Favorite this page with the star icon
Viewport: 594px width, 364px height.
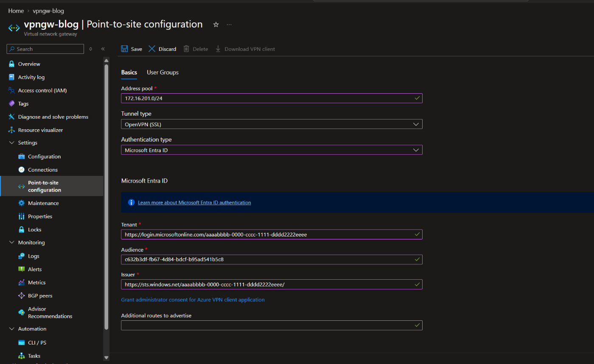tap(216, 25)
